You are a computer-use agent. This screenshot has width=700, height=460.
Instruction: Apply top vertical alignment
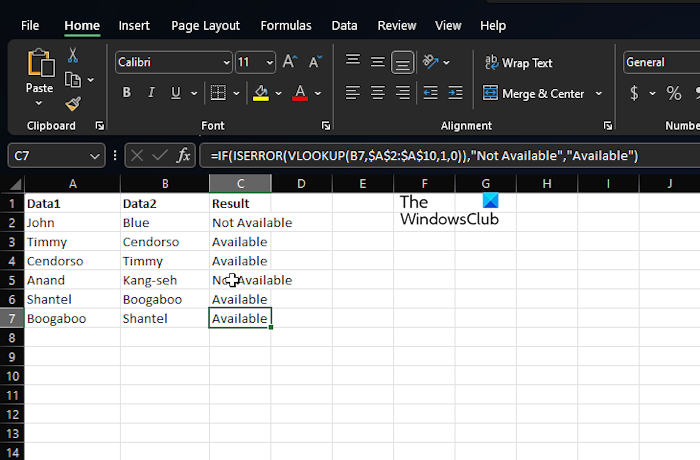(x=353, y=62)
